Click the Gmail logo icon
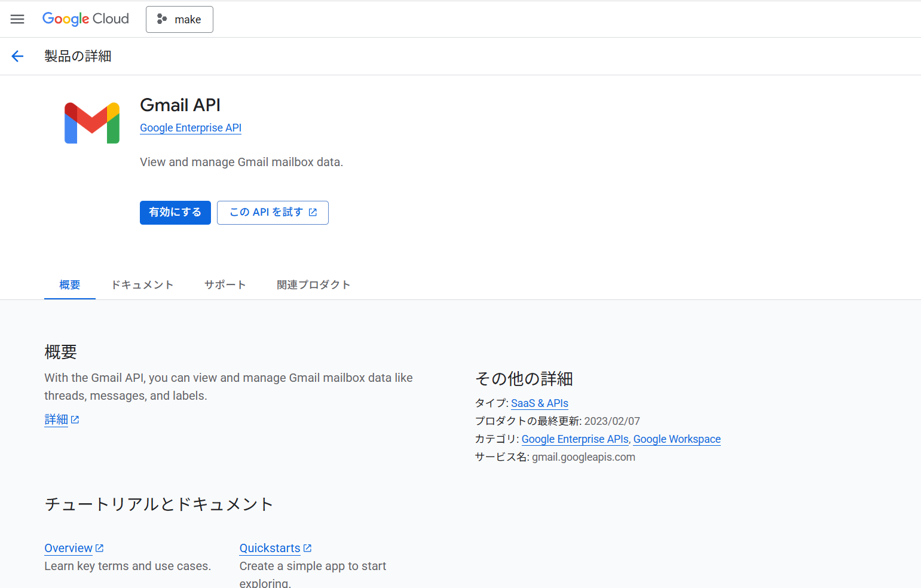Screen dimensions: 921x588 (x=92, y=123)
